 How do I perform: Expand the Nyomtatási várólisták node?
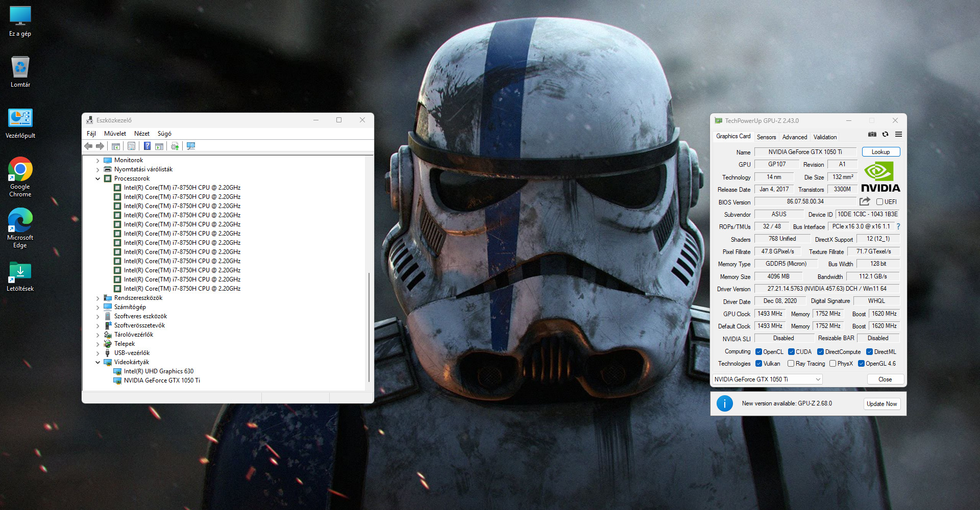coord(97,169)
